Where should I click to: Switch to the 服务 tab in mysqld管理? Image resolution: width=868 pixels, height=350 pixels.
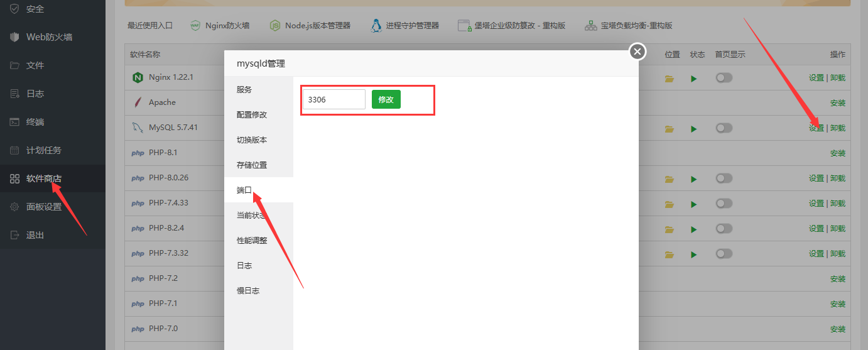coord(259,89)
